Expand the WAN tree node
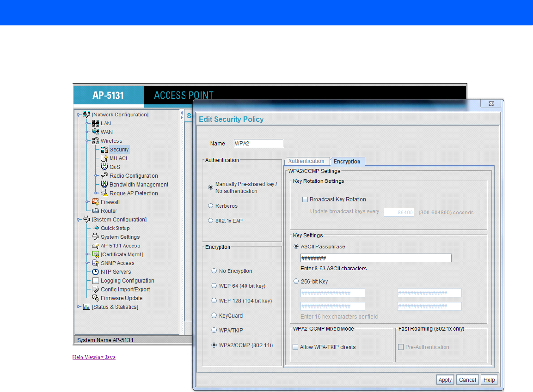 (x=87, y=132)
